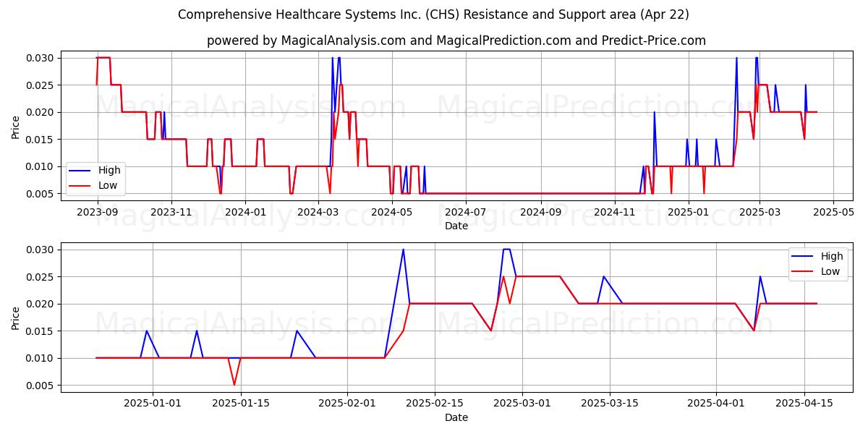This screenshot has width=868, height=434.
Task: Click the 0.030 y-axis tick of the top chart
Action: tap(41, 58)
